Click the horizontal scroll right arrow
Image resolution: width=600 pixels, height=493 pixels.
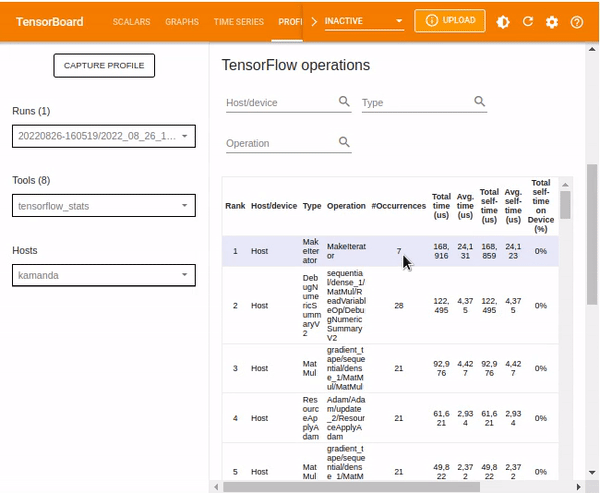point(579,487)
